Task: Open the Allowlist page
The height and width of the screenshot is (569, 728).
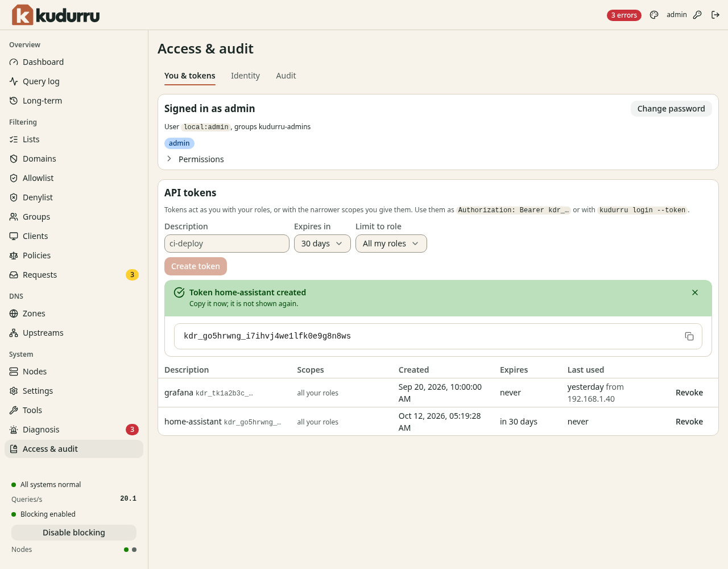Action: pyautogui.click(x=74, y=178)
